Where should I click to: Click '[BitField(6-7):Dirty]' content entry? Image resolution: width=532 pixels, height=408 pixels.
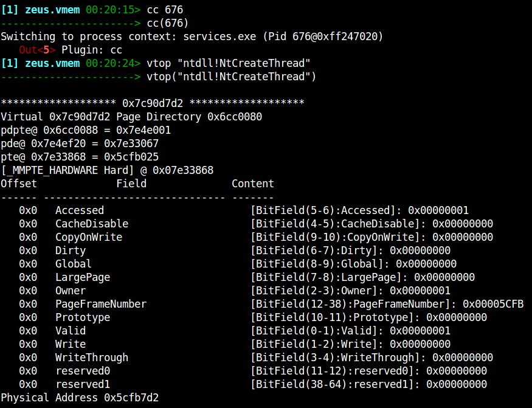coord(350,251)
